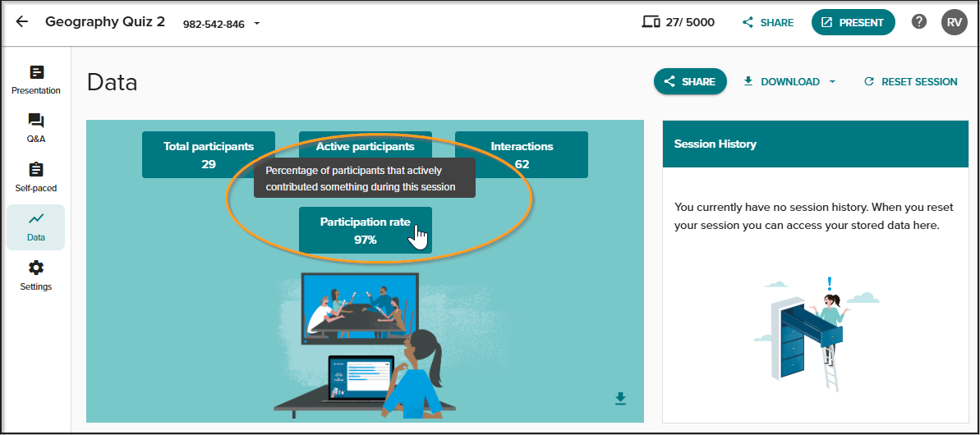This screenshot has height=435, width=980.
Task: Select the Participation rate tile
Action: click(366, 231)
